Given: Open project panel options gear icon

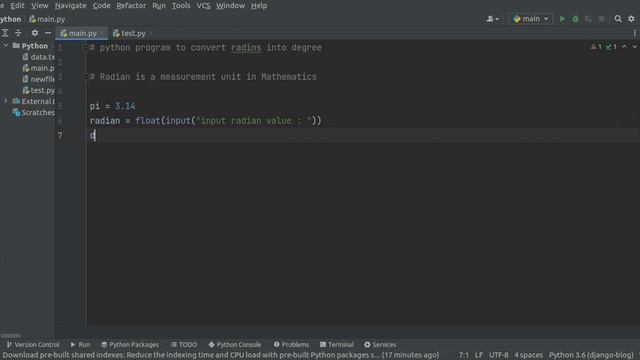Looking at the screenshot, I should coord(35,33).
